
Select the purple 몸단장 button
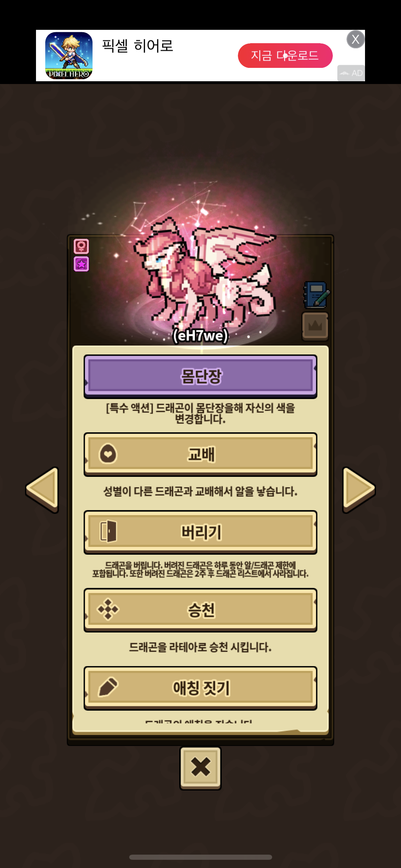pos(200,376)
